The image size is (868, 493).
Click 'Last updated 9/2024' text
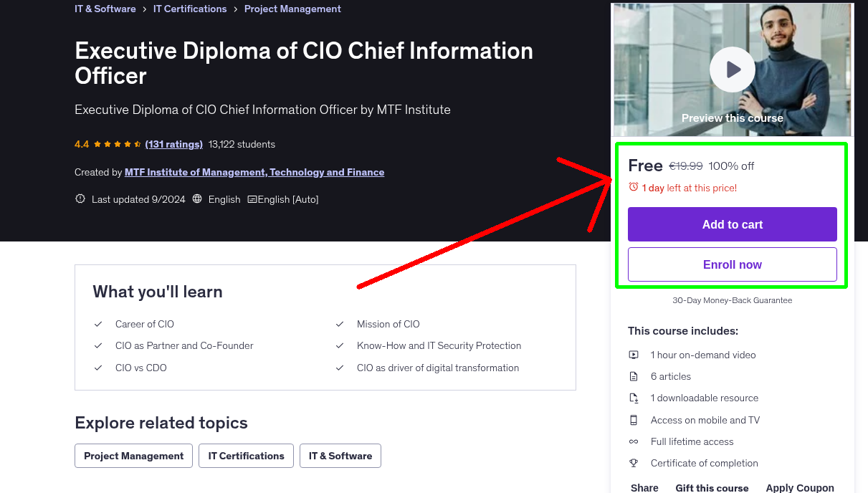point(138,199)
